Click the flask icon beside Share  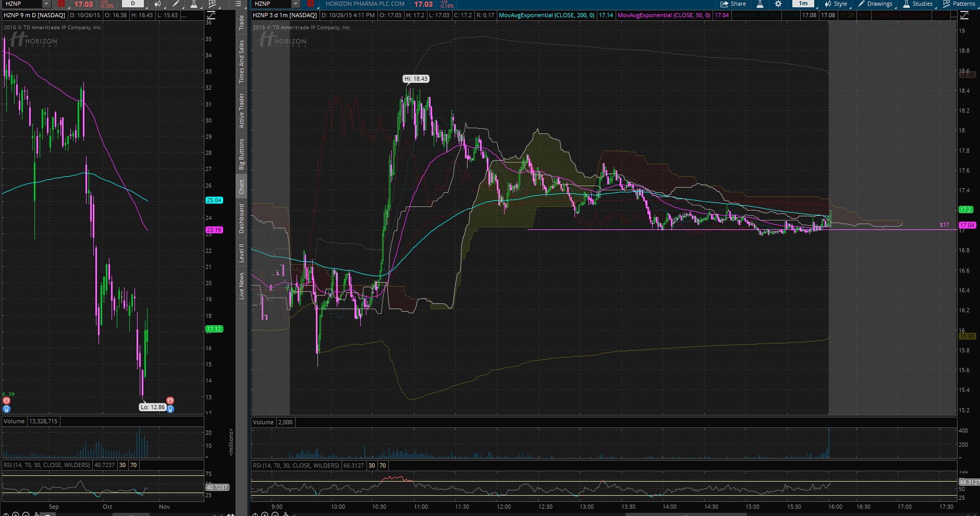pos(760,4)
